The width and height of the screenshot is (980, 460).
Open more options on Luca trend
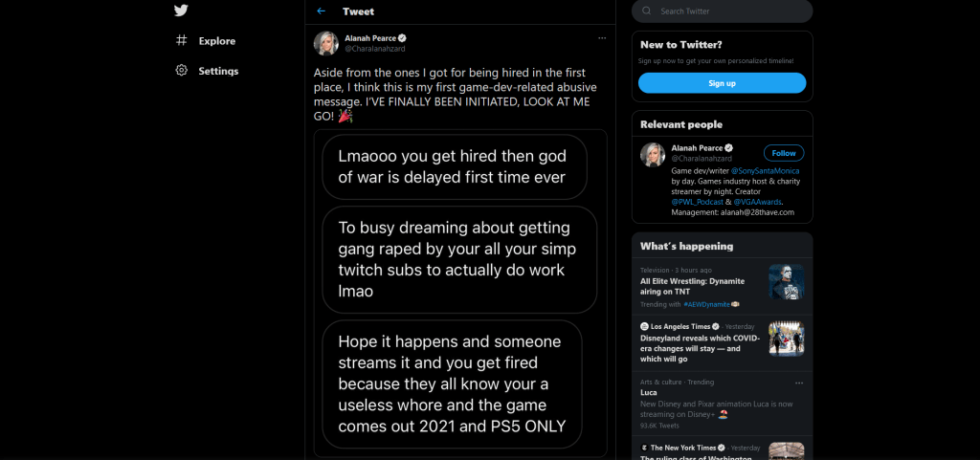798,383
